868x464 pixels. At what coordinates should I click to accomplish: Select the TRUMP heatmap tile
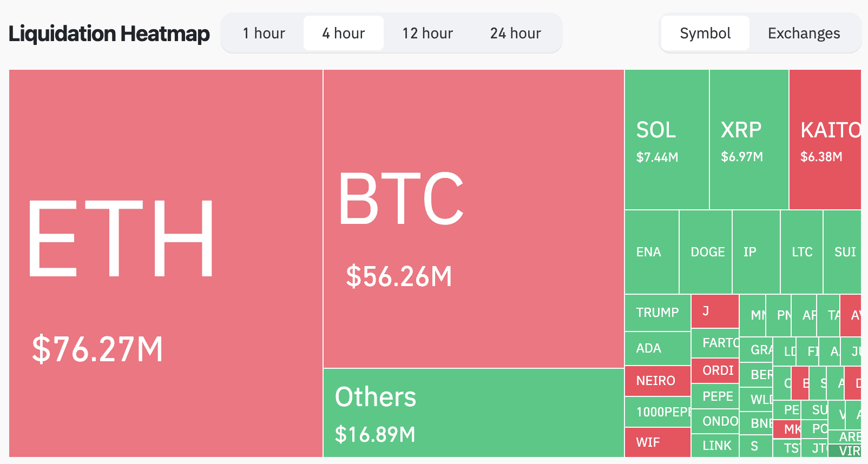coord(657,313)
